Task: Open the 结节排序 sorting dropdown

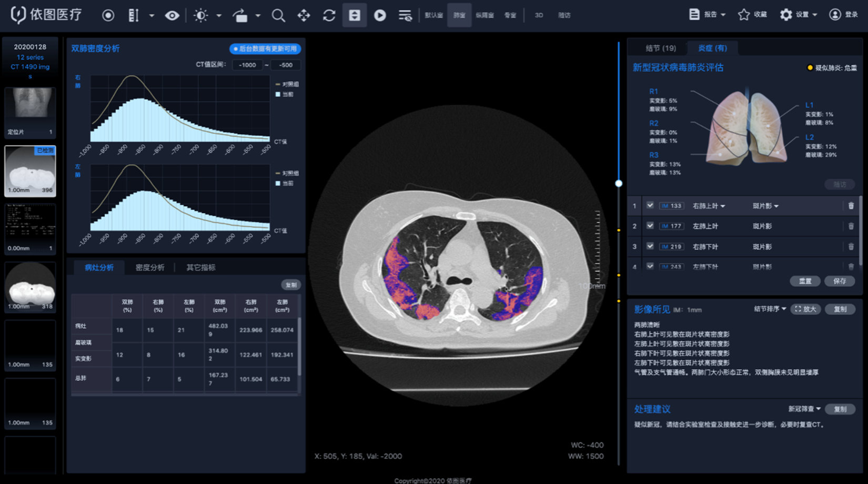Action: click(x=770, y=309)
